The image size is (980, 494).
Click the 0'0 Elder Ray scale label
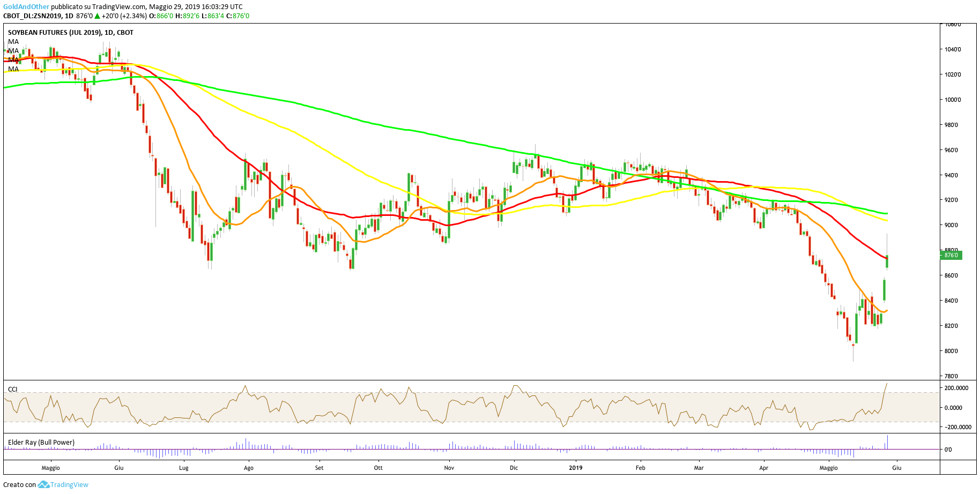(948, 450)
